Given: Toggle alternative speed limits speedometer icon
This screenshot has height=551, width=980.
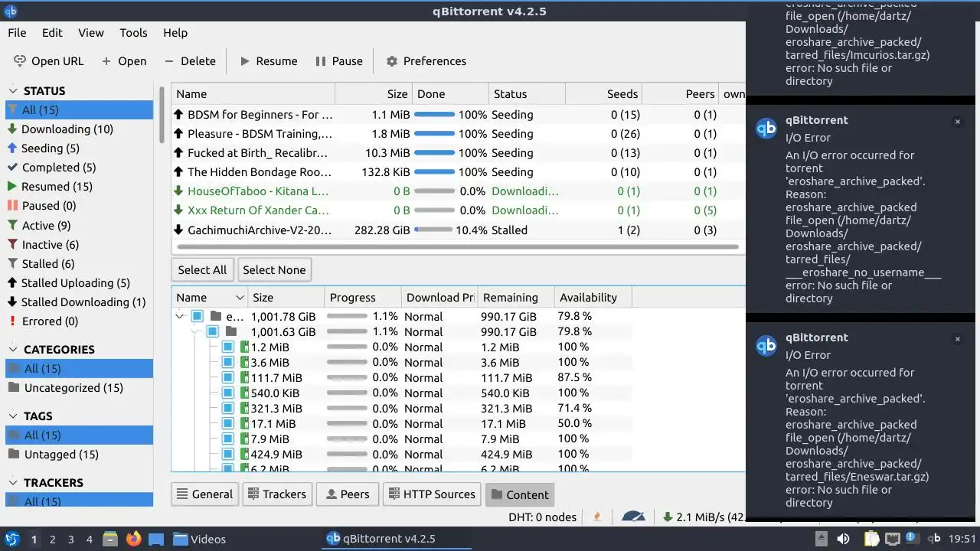Looking at the screenshot, I should click(633, 517).
